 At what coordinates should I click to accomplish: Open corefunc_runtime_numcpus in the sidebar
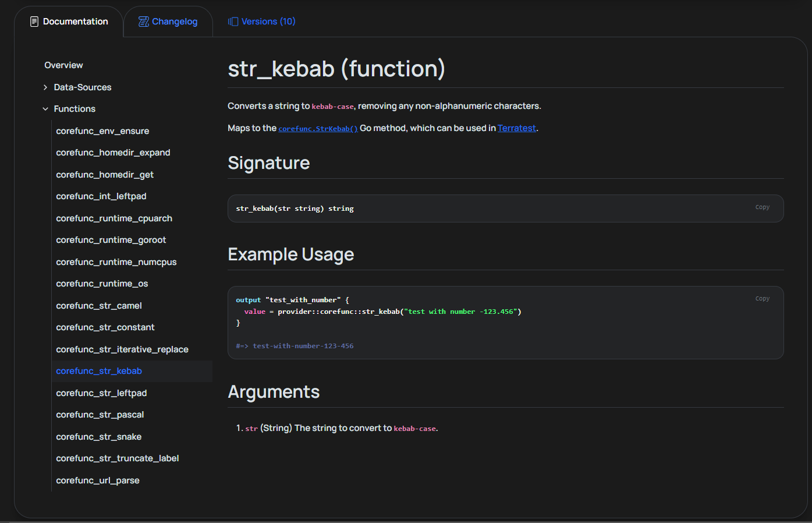(116, 262)
